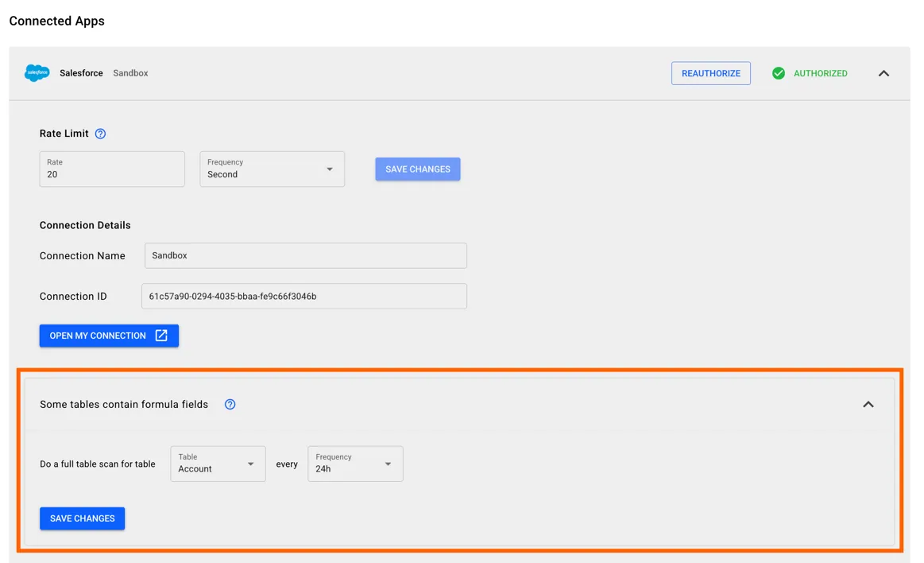Click the green Authorized checkmark icon
Image resolution: width=924 pixels, height=563 pixels.
779,73
